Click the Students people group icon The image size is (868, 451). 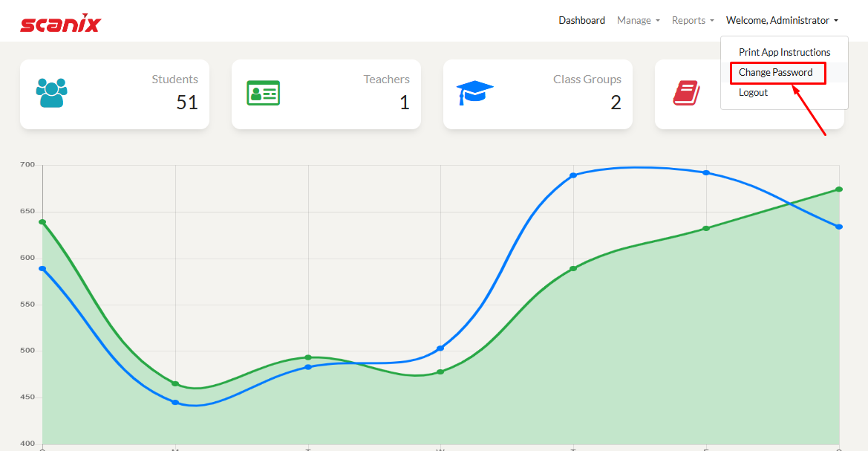[x=51, y=93]
